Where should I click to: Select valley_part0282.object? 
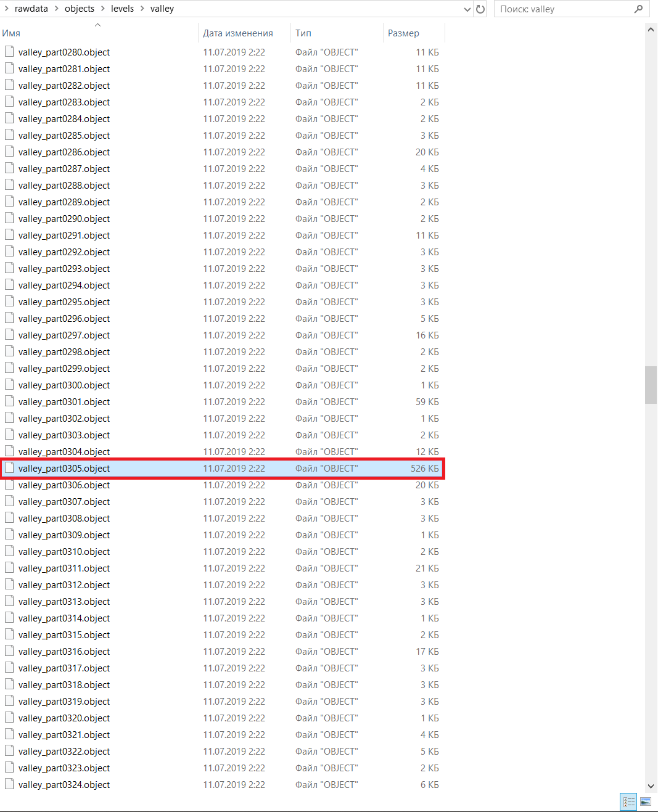(x=64, y=85)
